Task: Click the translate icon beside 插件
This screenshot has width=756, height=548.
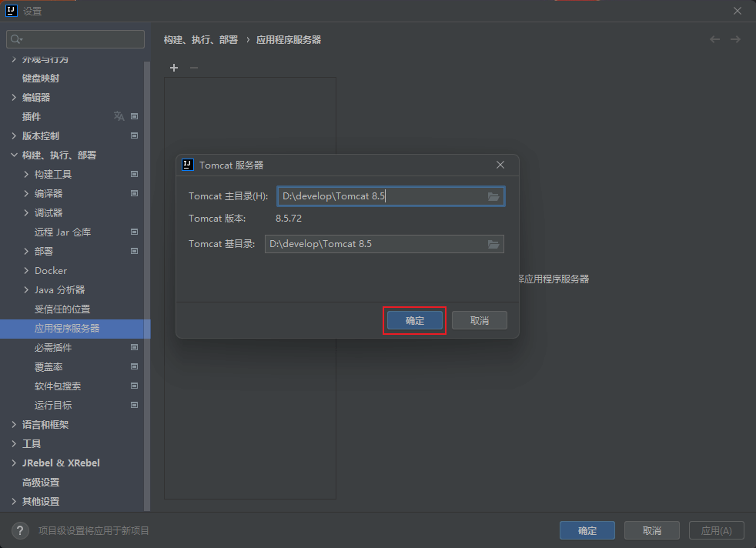Action: click(x=119, y=116)
